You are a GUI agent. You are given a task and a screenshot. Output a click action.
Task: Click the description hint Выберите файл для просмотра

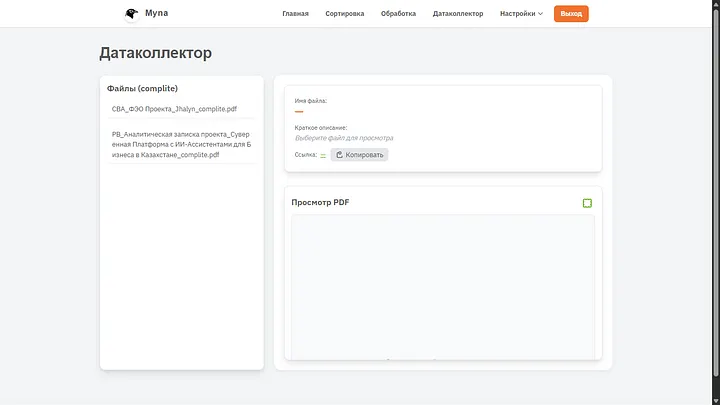(x=344, y=138)
